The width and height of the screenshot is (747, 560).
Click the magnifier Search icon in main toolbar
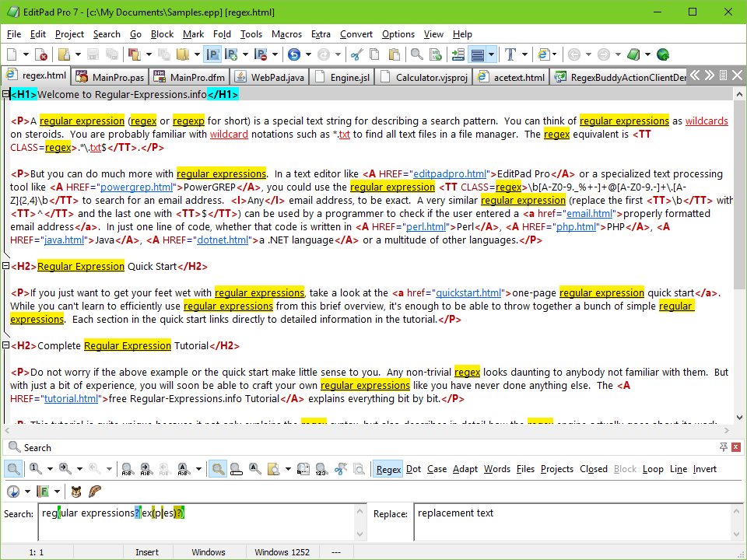tap(417, 54)
